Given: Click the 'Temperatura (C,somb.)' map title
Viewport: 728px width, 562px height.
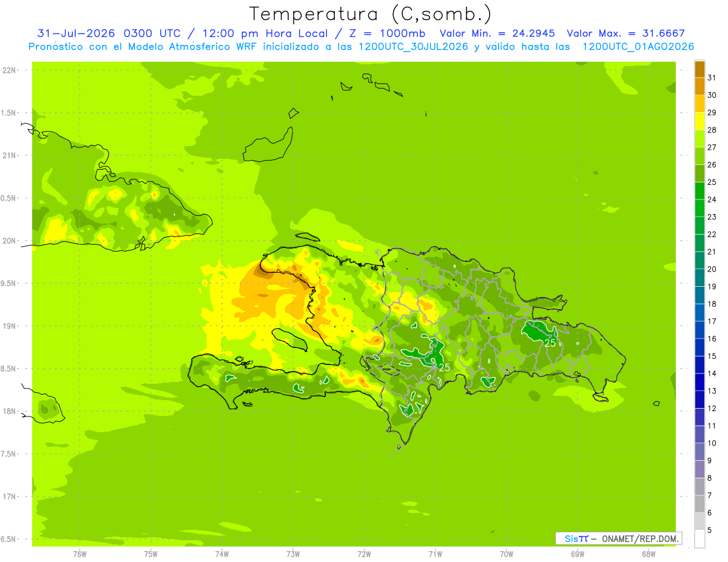Looking at the screenshot, I should click(x=370, y=14).
